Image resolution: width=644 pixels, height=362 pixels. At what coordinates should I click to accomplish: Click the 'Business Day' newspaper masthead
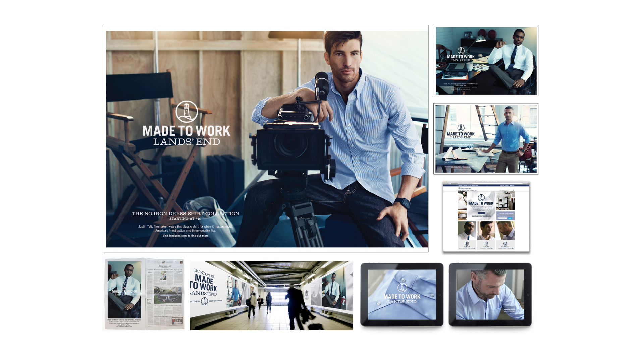tap(165, 266)
